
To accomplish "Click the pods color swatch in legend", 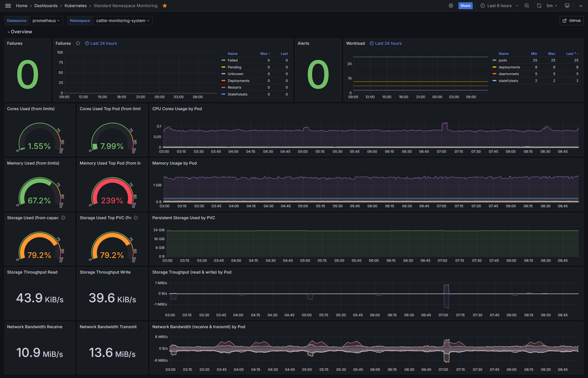I will coord(494,60).
